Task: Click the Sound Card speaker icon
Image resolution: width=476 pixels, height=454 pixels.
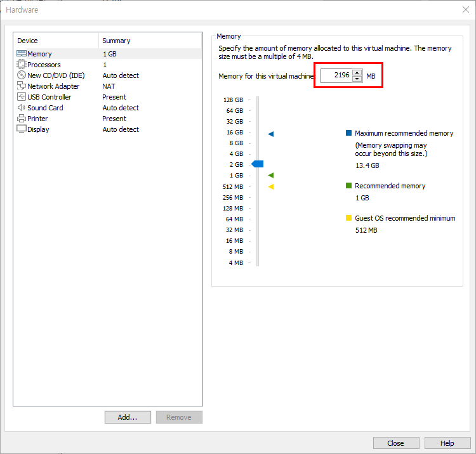Action: pyautogui.click(x=21, y=108)
